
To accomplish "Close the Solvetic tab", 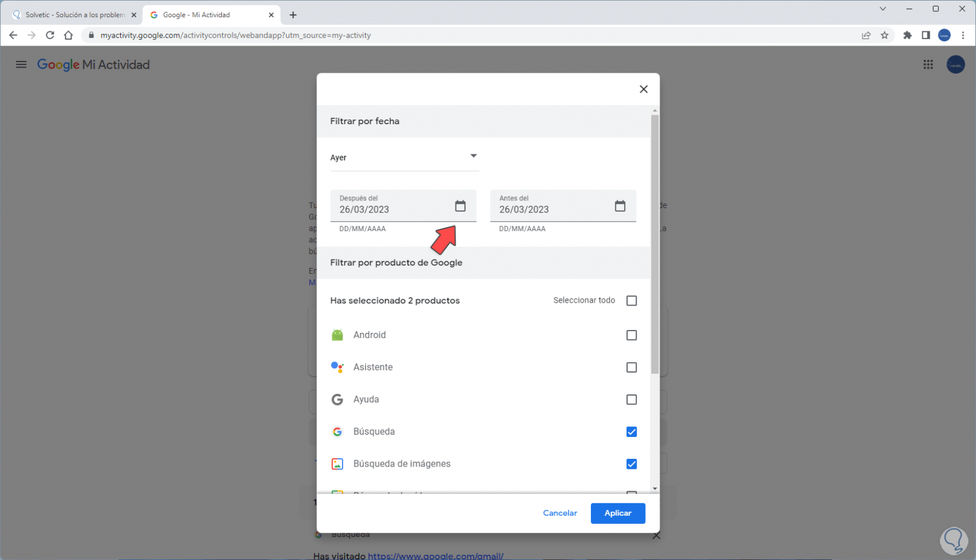I will 134,15.
